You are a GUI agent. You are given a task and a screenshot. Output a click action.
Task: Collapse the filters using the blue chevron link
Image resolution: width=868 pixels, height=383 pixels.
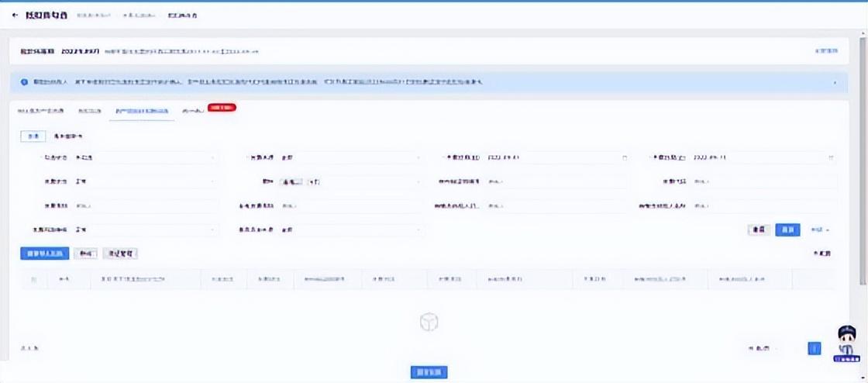[820, 229]
